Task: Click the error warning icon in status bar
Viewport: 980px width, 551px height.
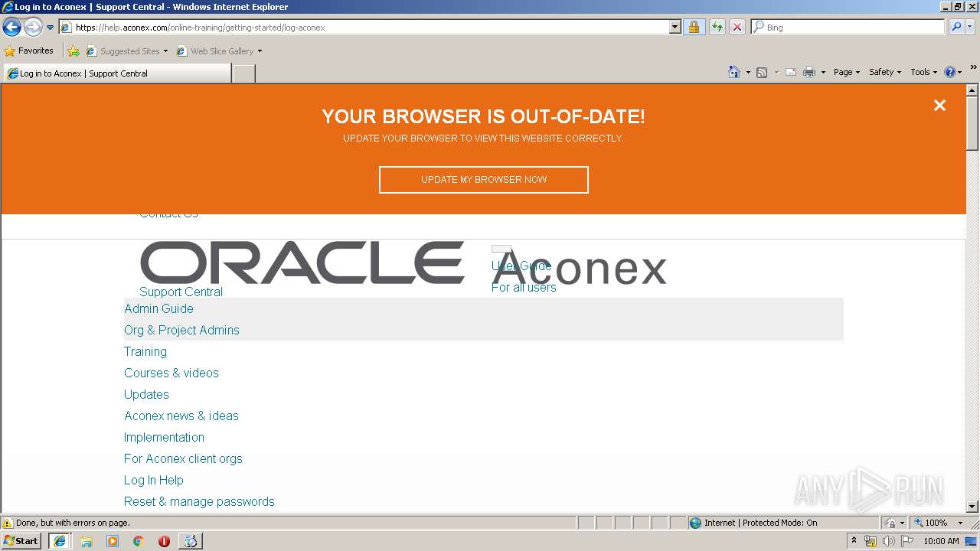Action: tap(8, 523)
